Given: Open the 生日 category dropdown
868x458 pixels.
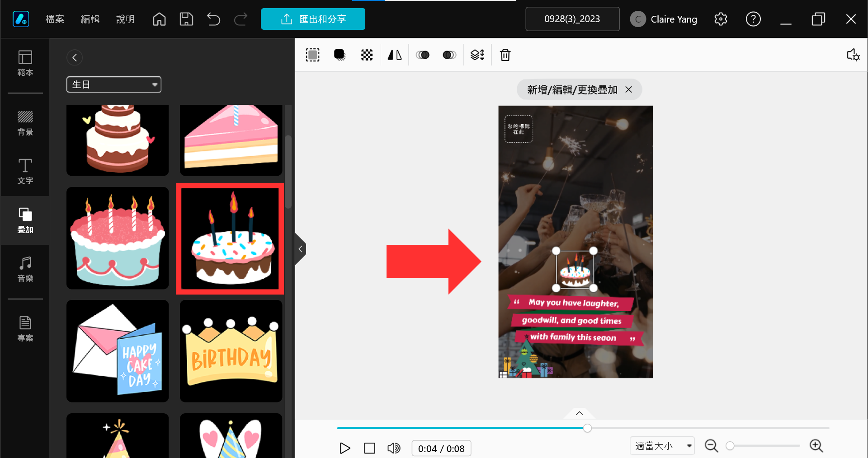Looking at the screenshot, I should [114, 84].
